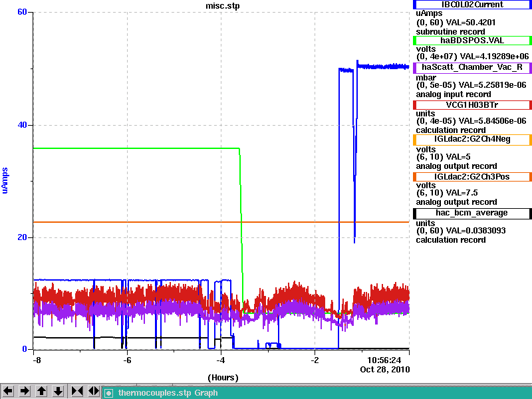Pan the graph left with the left arrow
Image resolution: width=532 pixels, height=399 pixels.
(x=8, y=391)
